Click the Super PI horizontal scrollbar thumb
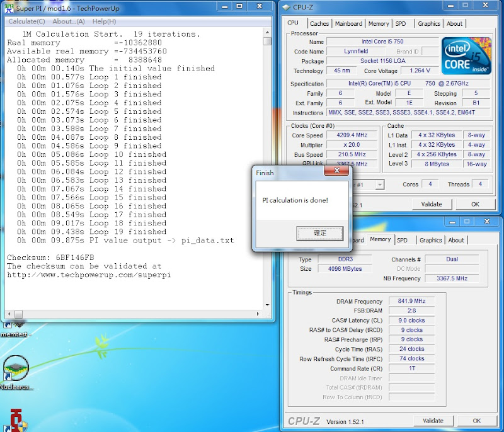 [19, 314]
